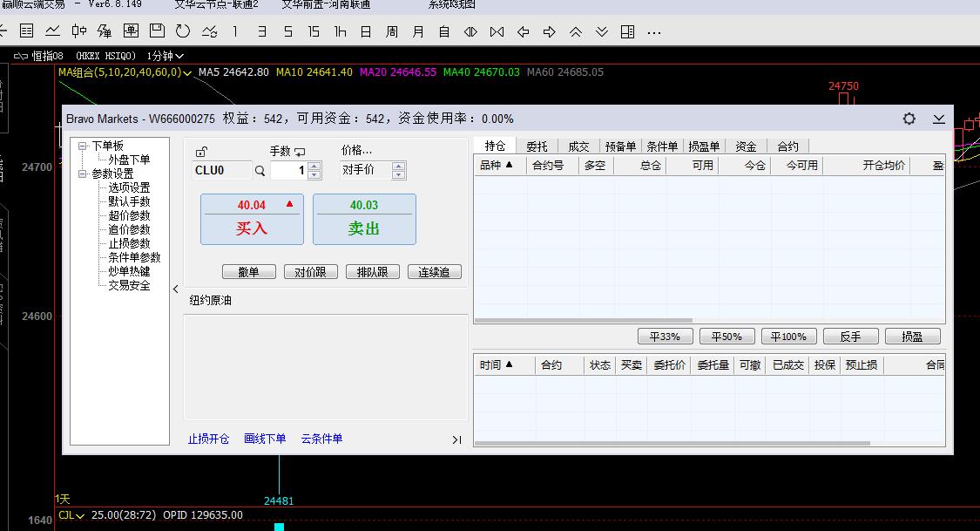980x531 pixels.
Task: Switch to daily period 日 chart
Action: tap(366, 32)
